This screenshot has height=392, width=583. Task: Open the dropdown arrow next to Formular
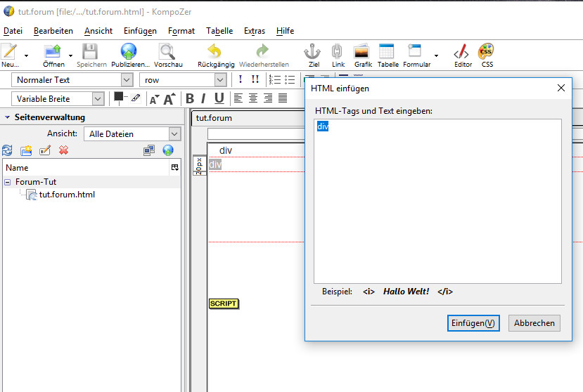(437, 55)
